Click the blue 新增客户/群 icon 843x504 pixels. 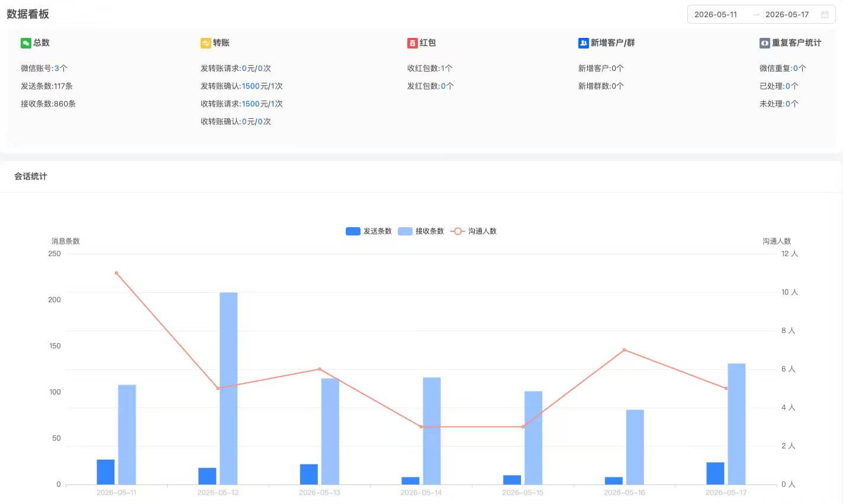[583, 43]
